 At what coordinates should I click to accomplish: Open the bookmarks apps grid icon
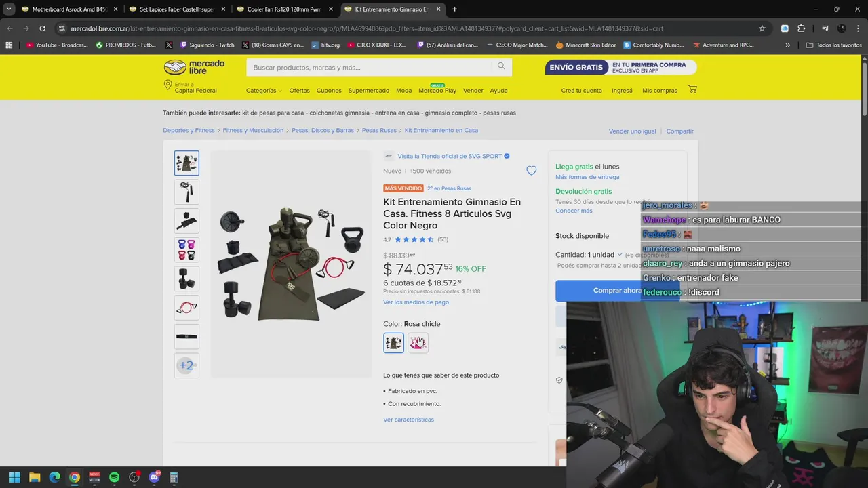[9, 45]
